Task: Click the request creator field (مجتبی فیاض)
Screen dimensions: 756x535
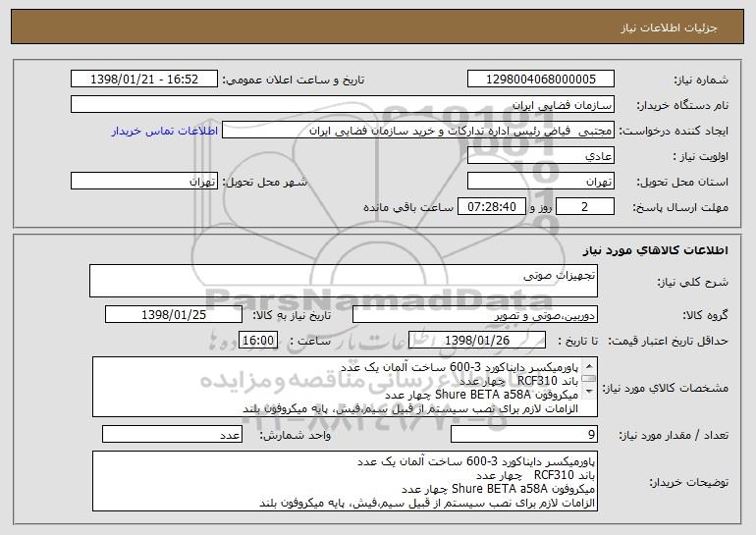Action: point(418,131)
